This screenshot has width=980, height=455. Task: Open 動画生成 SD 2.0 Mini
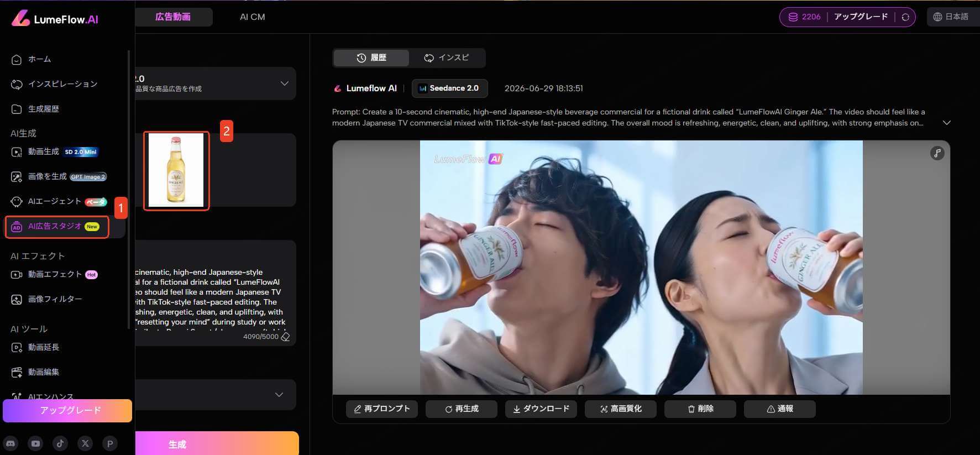pyautogui.click(x=54, y=151)
